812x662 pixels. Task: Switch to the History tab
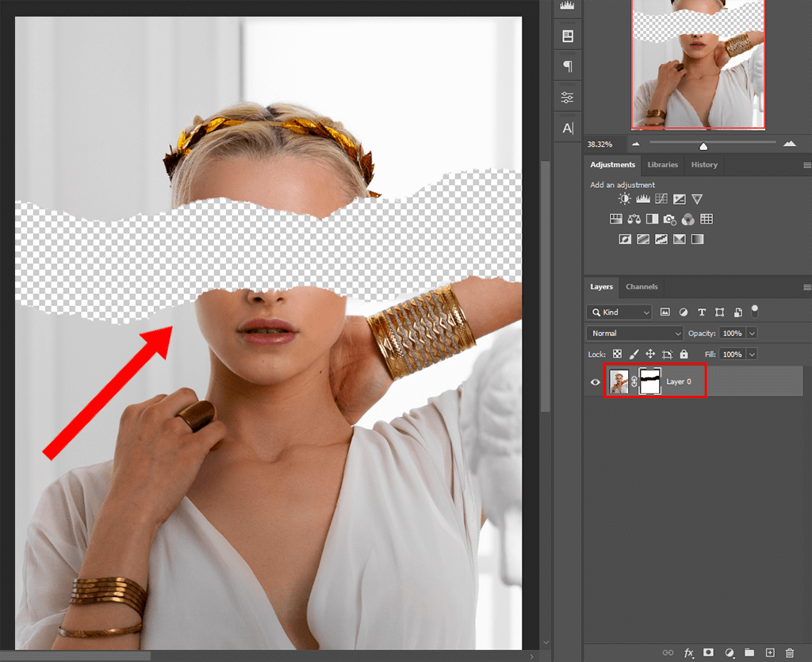(x=704, y=165)
